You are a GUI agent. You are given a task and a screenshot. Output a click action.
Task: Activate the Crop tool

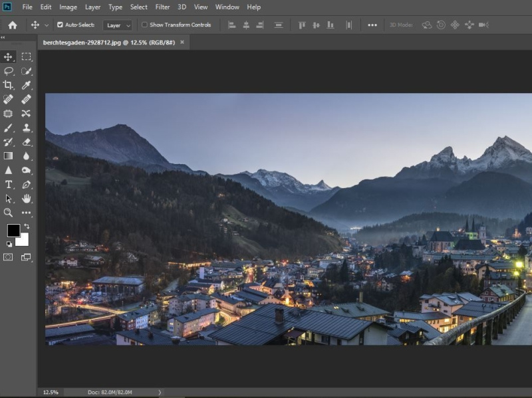[x=8, y=85]
